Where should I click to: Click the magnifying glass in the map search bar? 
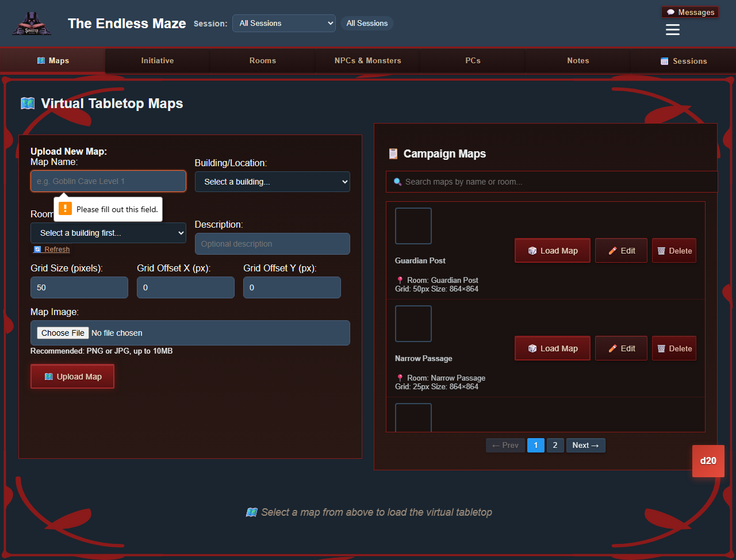click(x=397, y=181)
